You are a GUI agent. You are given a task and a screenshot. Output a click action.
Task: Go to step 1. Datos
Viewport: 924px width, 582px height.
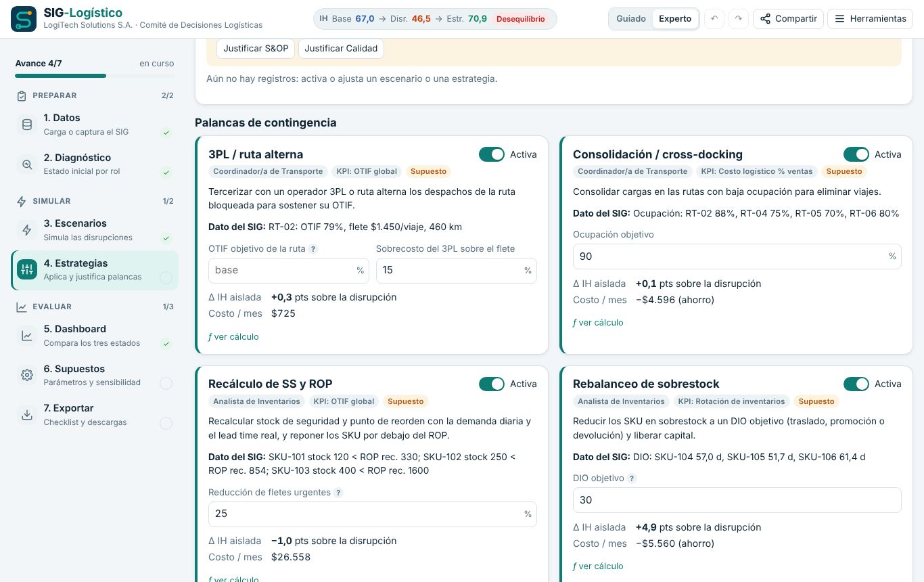pos(95,125)
